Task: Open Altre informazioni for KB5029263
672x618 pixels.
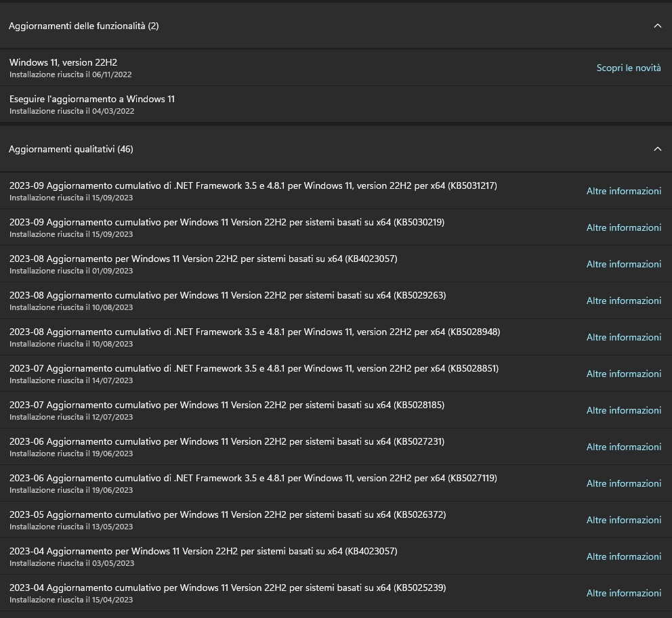Action: click(623, 301)
